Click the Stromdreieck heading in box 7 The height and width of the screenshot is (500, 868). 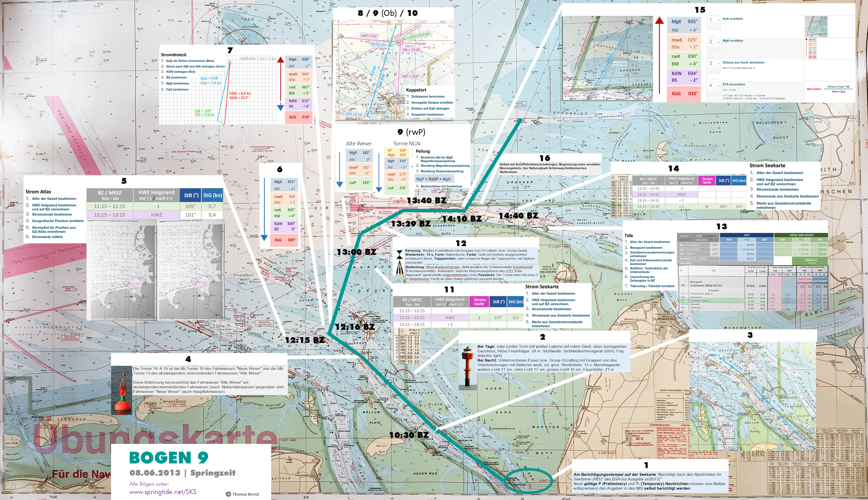coord(173,55)
